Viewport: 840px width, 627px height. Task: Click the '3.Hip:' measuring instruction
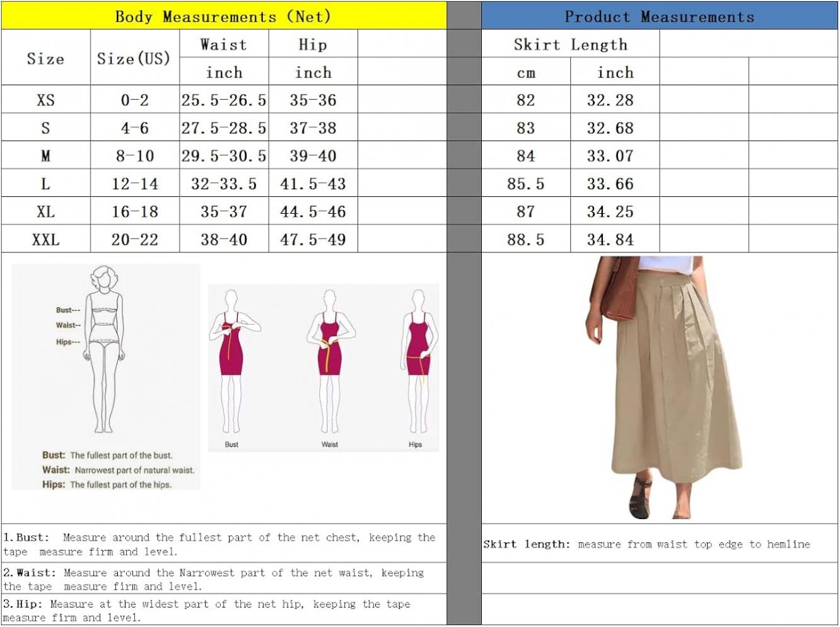coord(206,610)
